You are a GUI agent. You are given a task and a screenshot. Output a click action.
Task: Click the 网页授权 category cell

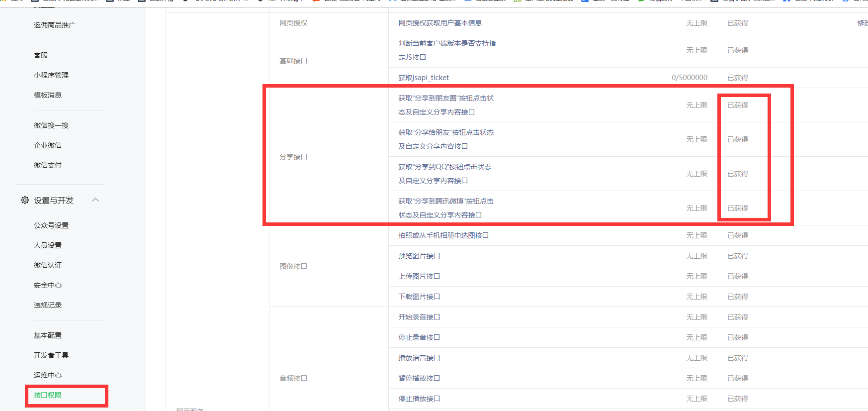293,23
